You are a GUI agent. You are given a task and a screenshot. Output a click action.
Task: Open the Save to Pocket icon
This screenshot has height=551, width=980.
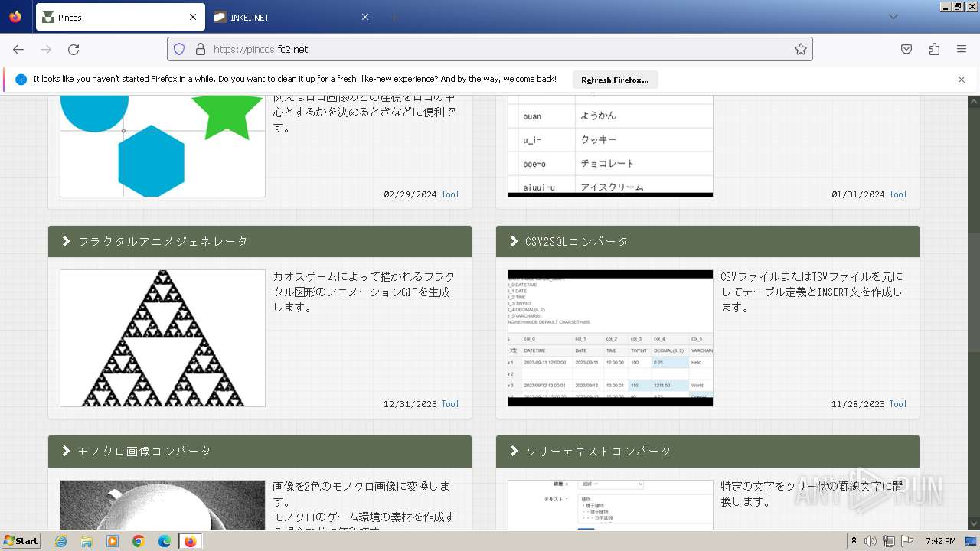click(906, 49)
